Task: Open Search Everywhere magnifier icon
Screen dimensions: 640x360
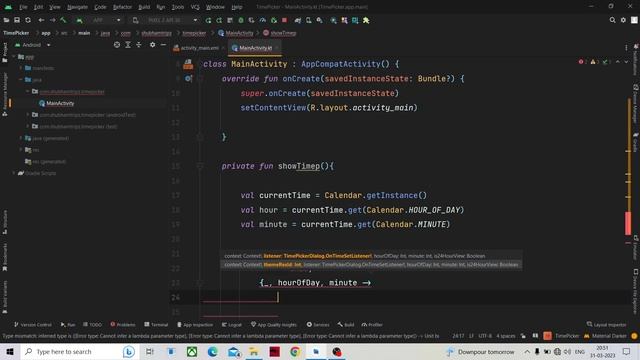Action: [612, 20]
